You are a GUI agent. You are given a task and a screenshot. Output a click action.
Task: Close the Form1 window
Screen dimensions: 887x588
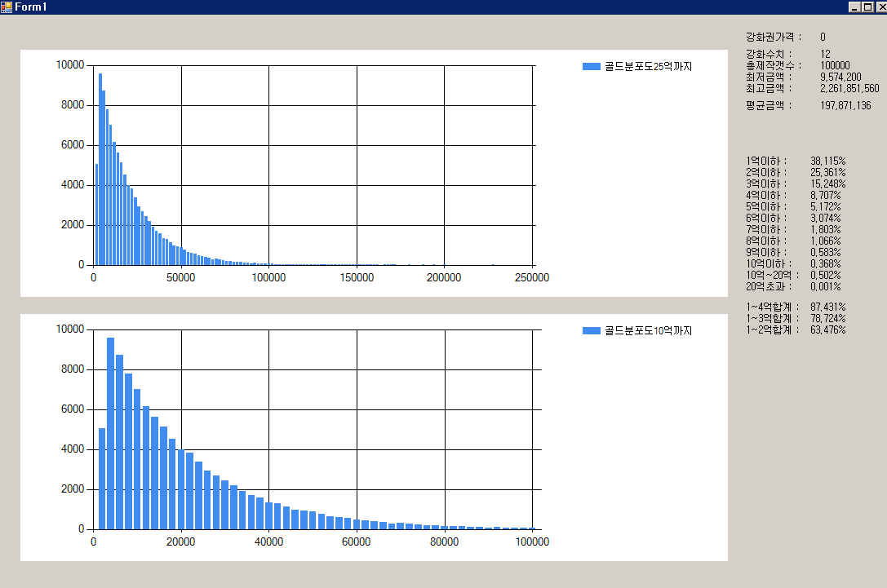pos(880,7)
